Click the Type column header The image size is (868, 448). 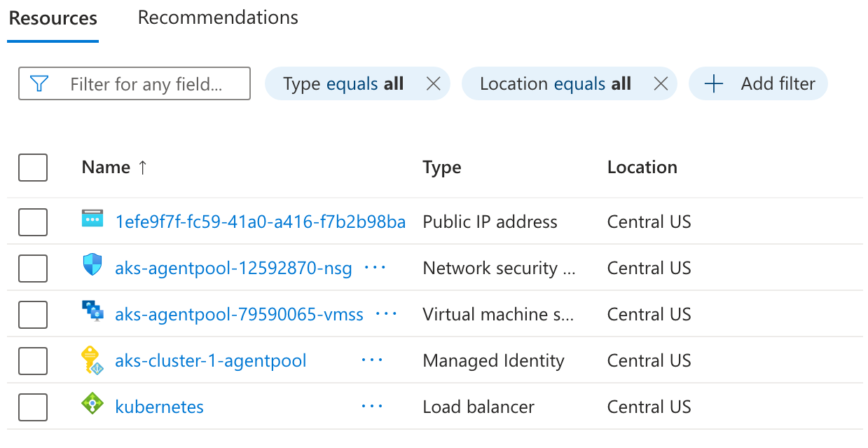pos(442,168)
